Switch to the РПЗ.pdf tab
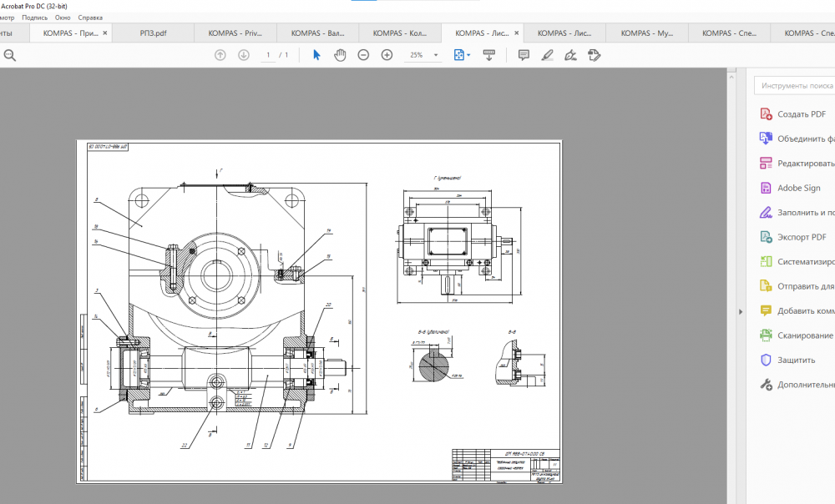 152,33
